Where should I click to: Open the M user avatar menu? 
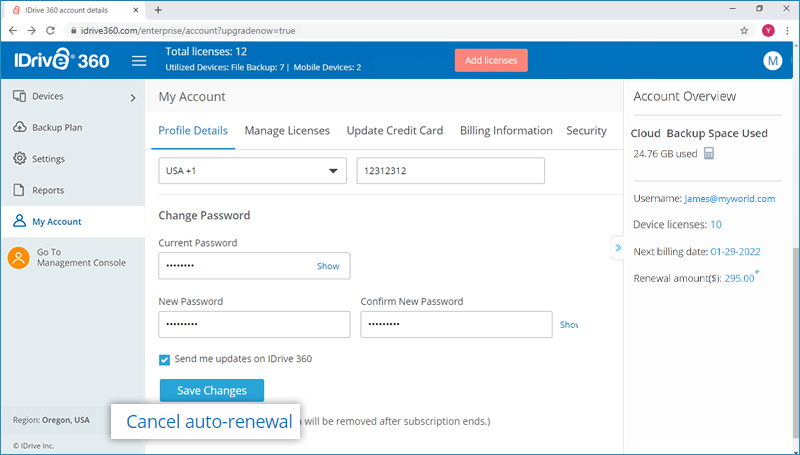pyautogui.click(x=772, y=61)
